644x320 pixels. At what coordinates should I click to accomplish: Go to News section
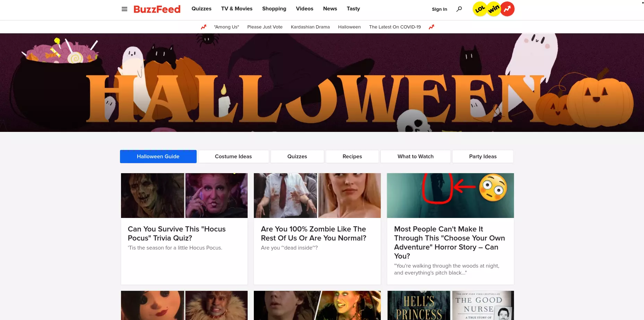tap(330, 9)
